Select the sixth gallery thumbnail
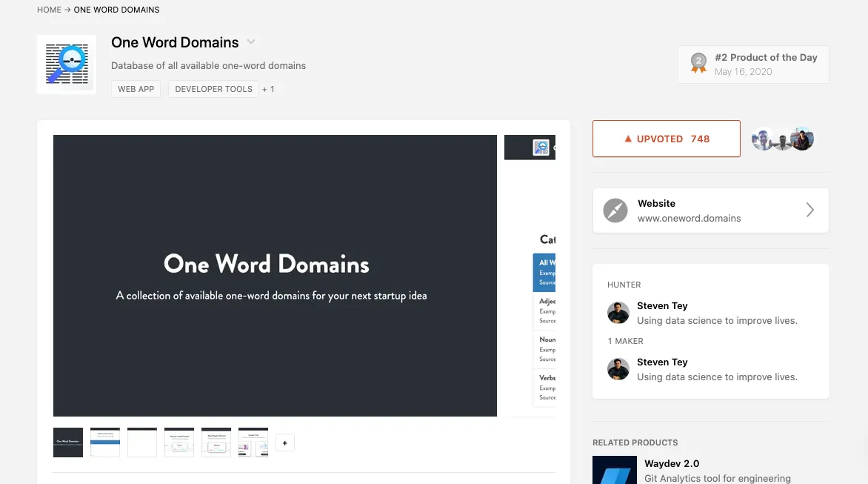This screenshot has width=868, height=484. click(253, 442)
